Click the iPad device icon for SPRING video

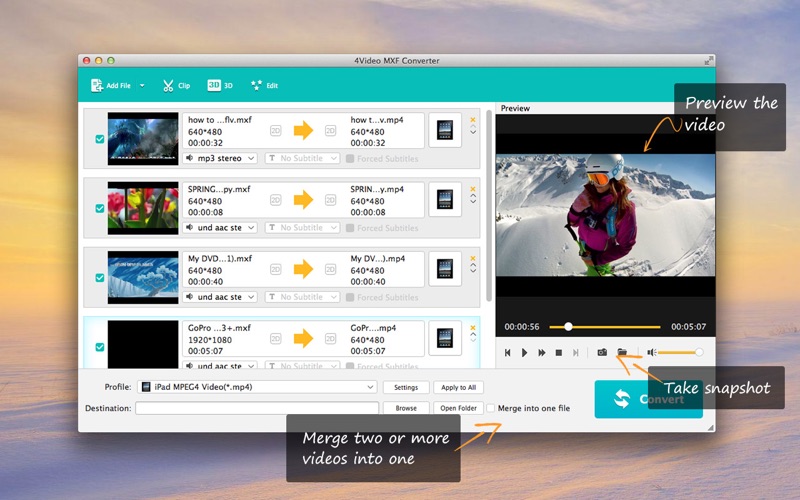coord(445,199)
